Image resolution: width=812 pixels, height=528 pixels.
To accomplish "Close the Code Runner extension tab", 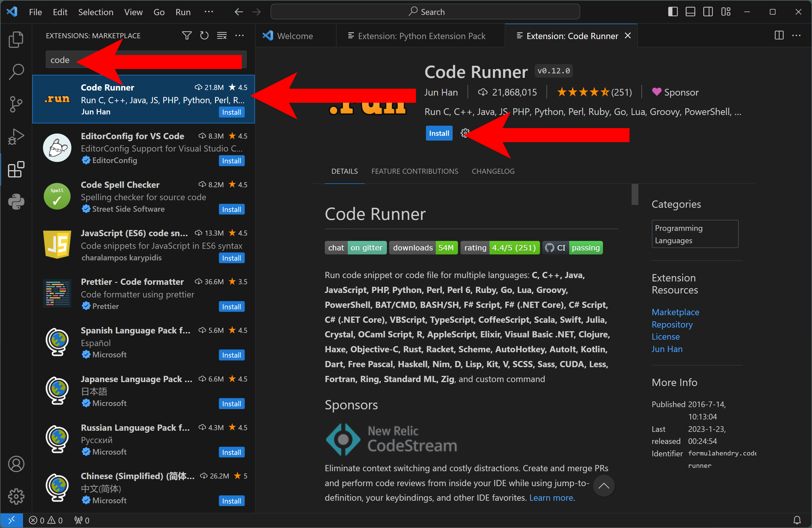I will point(628,35).
